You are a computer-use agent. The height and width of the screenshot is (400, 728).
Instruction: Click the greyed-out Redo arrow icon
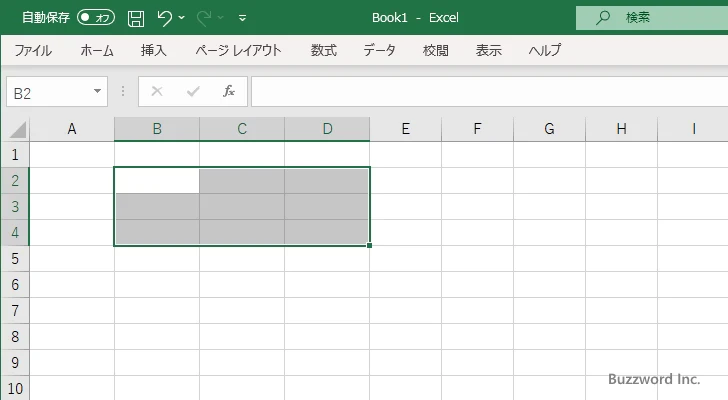[x=203, y=18]
